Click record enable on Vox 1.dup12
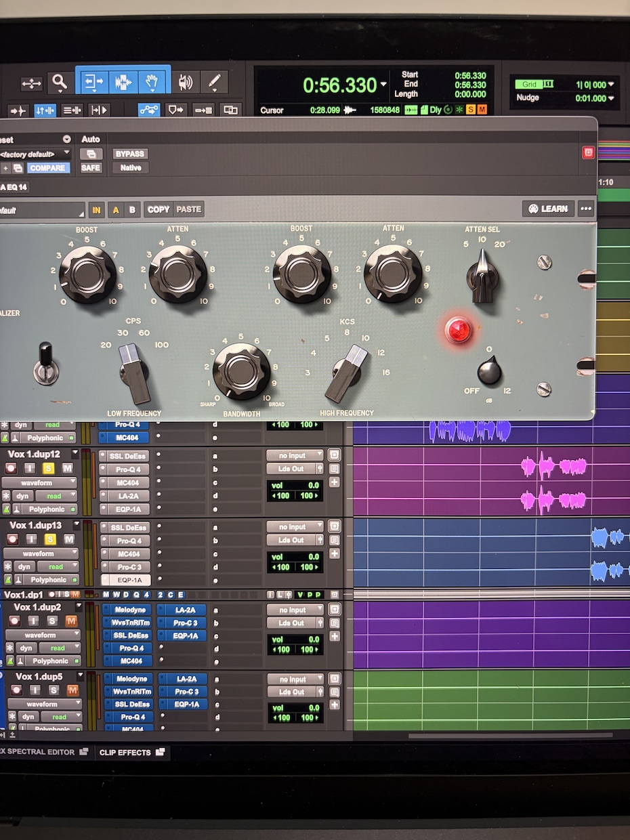630x840 pixels. pos(11,469)
